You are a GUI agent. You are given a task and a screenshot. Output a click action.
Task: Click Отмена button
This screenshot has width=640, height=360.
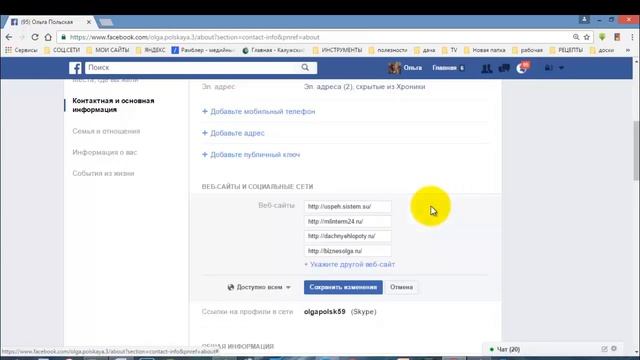(401, 287)
